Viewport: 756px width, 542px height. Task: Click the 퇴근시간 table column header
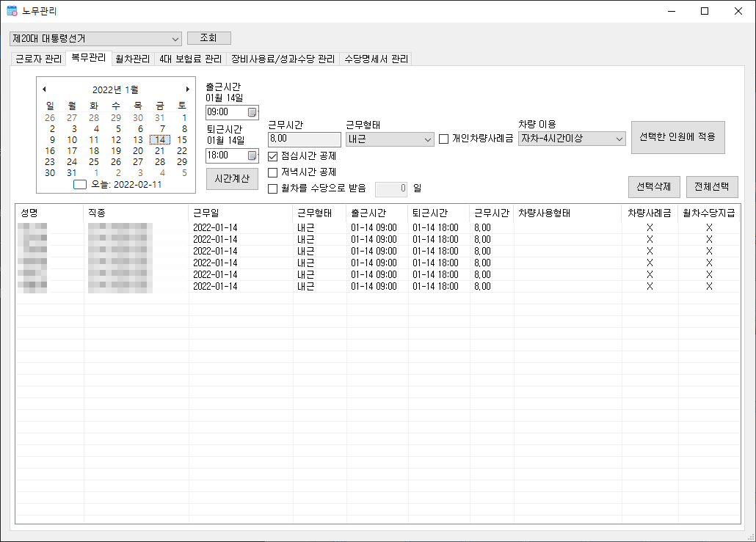(439, 213)
